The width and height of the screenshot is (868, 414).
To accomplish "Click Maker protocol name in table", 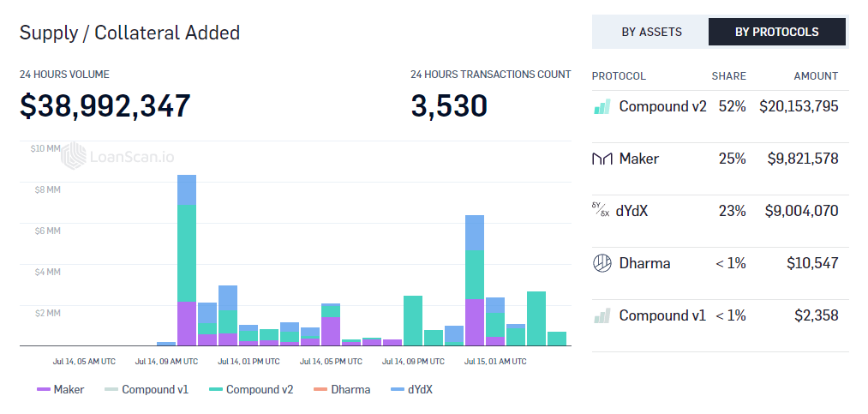I will (x=639, y=159).
